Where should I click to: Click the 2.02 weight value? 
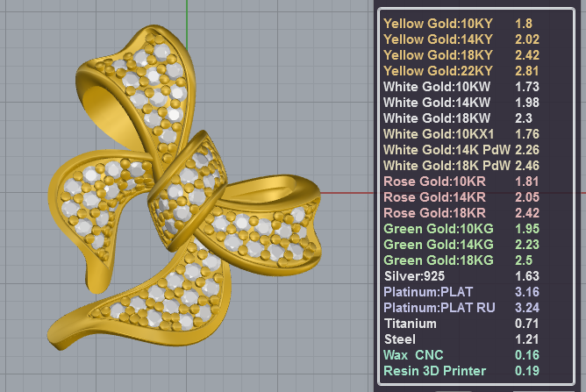click(527, 39)
